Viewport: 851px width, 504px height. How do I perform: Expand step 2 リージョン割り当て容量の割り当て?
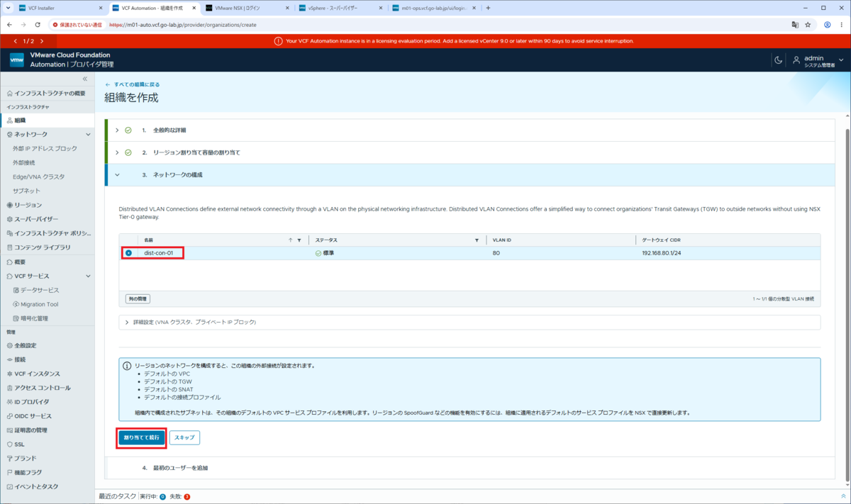coord(118,152)
